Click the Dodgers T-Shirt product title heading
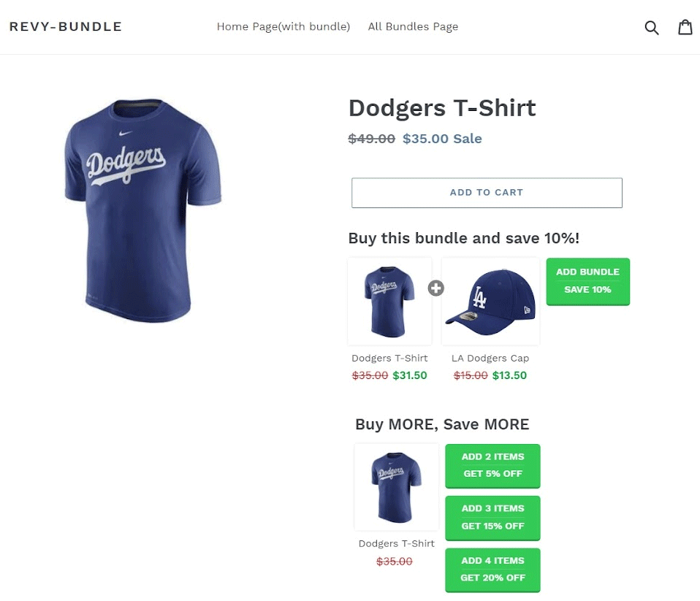This screenshot has width=700, height=601. click(x=442, y=108)
